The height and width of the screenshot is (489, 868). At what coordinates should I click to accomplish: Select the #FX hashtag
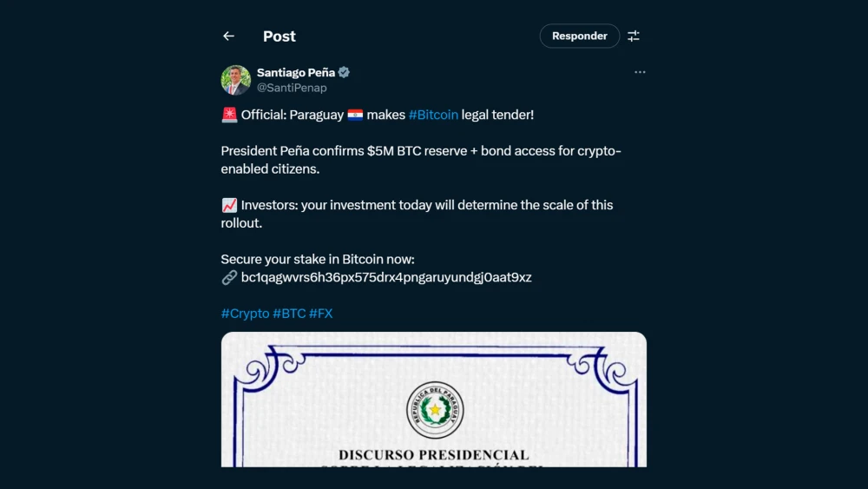[320, 314]
